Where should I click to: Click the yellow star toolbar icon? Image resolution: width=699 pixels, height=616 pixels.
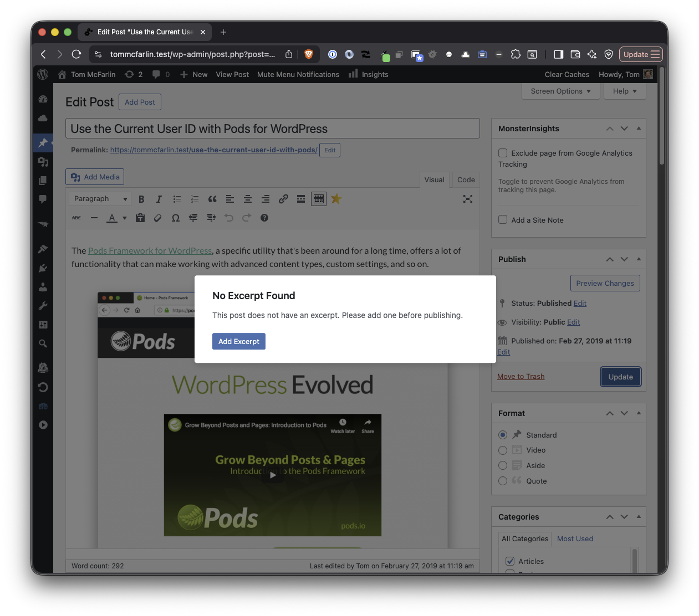click(x=336, y=198)
